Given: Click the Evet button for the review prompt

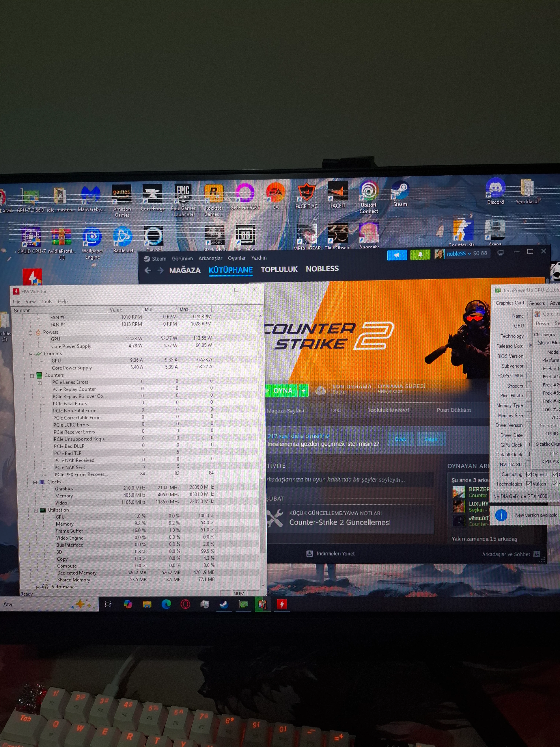Looking at the screenshot, I should [400, 439].
